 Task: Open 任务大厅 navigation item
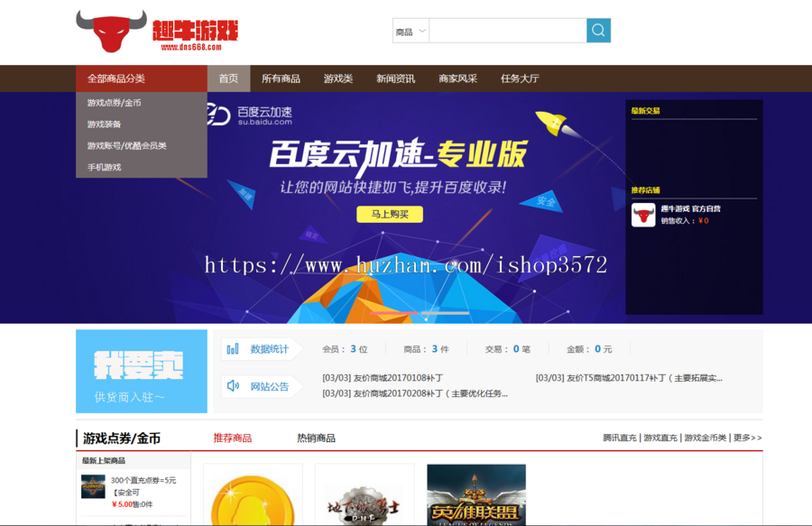[x=520, y=78]
